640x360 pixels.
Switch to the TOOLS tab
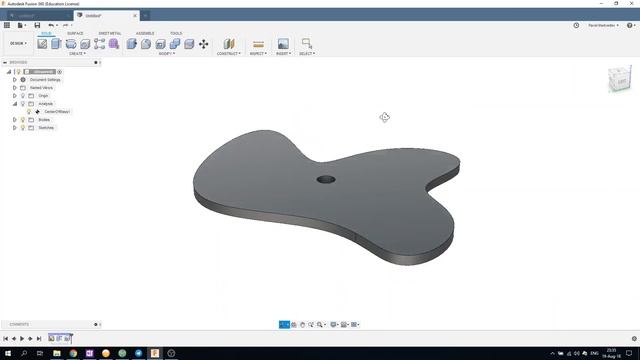point(176,33)
